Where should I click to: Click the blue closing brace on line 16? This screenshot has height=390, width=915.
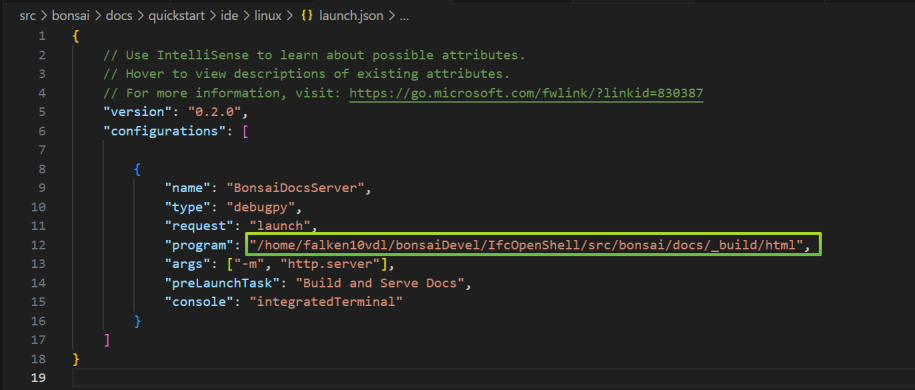[137, 321]
